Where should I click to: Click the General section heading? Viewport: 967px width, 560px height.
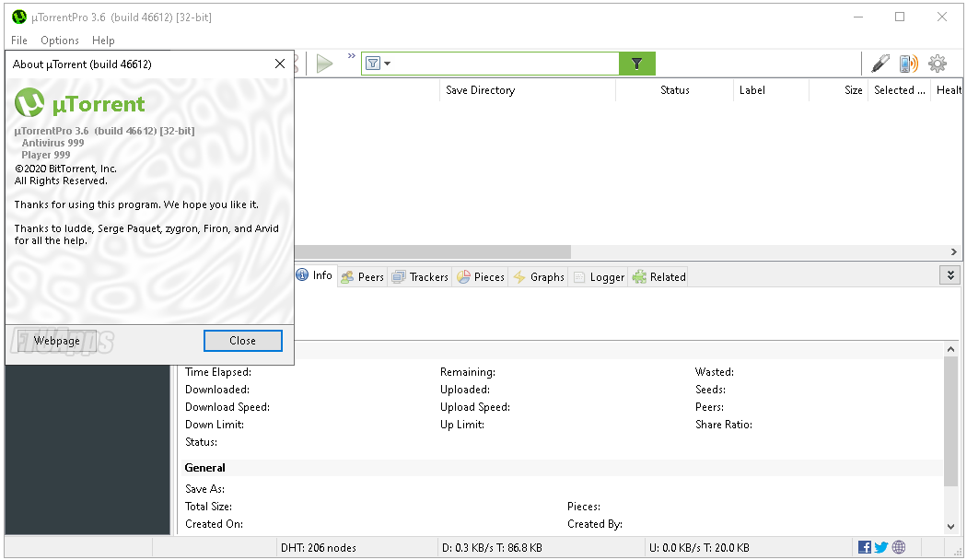pyautogui.click(x=204, y=468)
